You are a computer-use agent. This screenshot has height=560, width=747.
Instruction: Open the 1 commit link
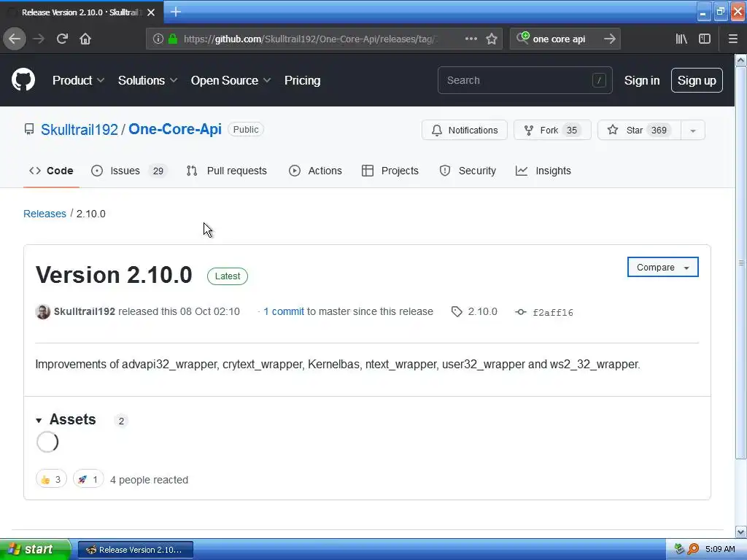(284, 311)
